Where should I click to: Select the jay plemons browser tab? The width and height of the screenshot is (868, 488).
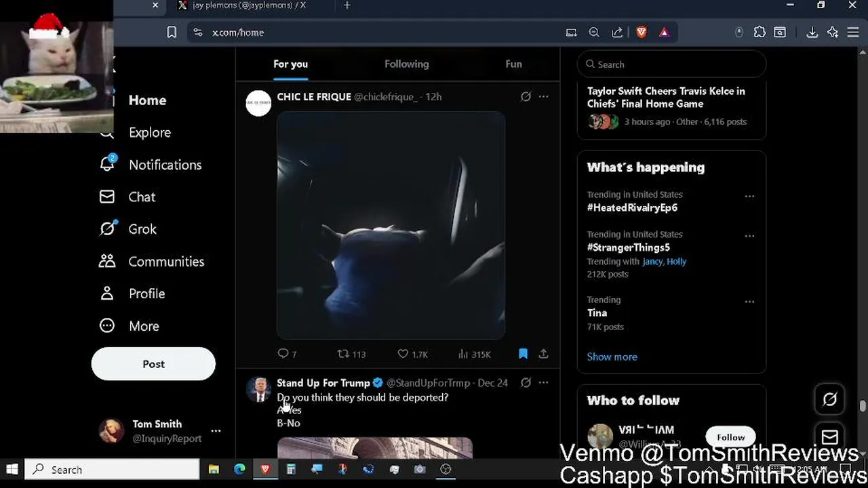[249, 5]
